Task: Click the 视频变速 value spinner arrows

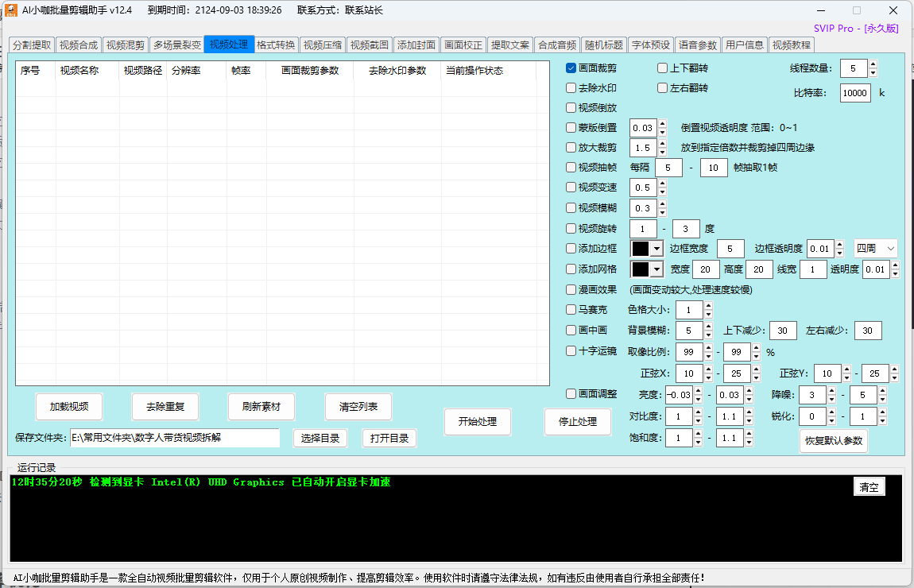Action: 662,188
